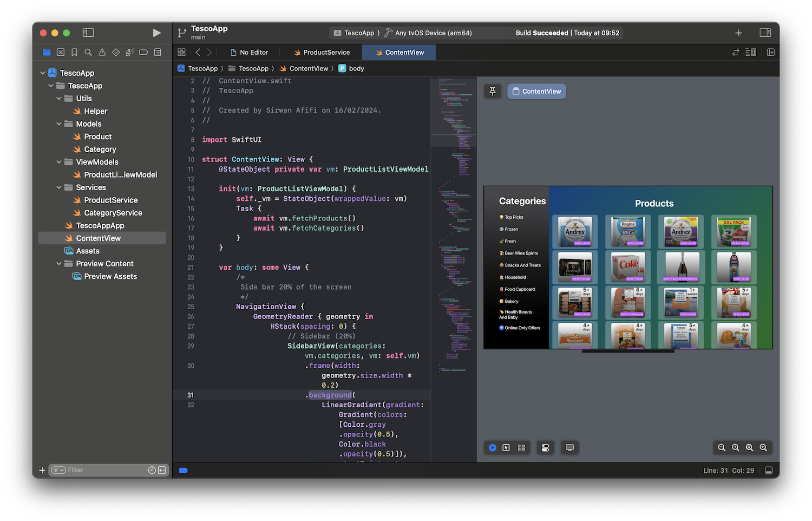Click the ContentView preview button
812x521 pixels.
tap(536, 92)
